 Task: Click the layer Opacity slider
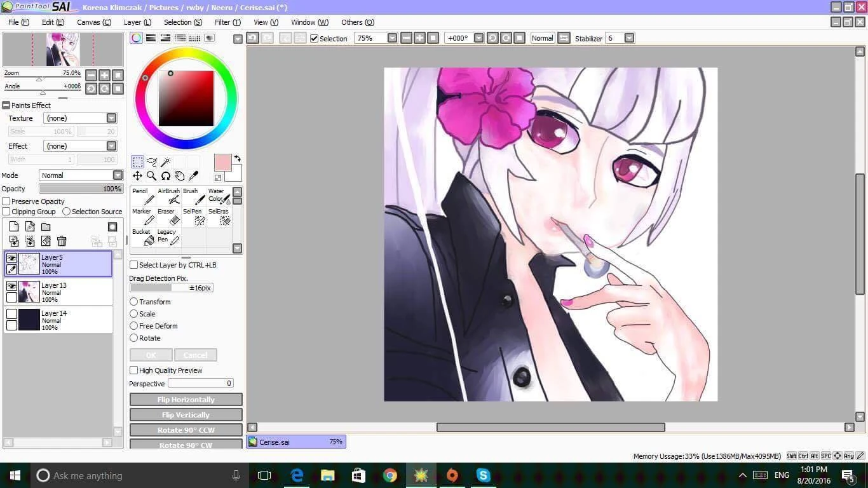point(81,189)
